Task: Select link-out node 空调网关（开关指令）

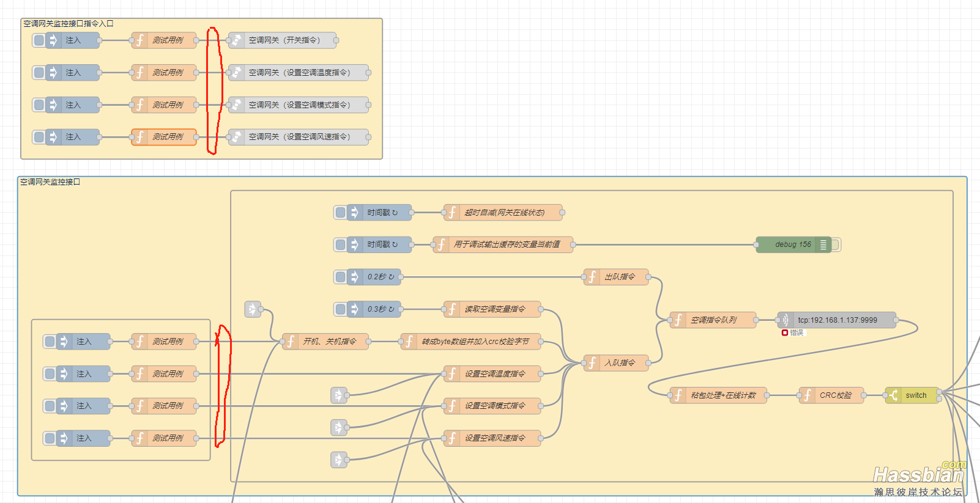Action: tap(283, 40)
